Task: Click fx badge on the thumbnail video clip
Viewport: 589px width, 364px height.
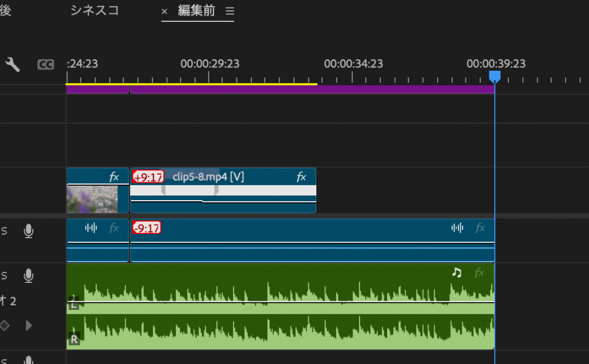Action: coord(114,177)
